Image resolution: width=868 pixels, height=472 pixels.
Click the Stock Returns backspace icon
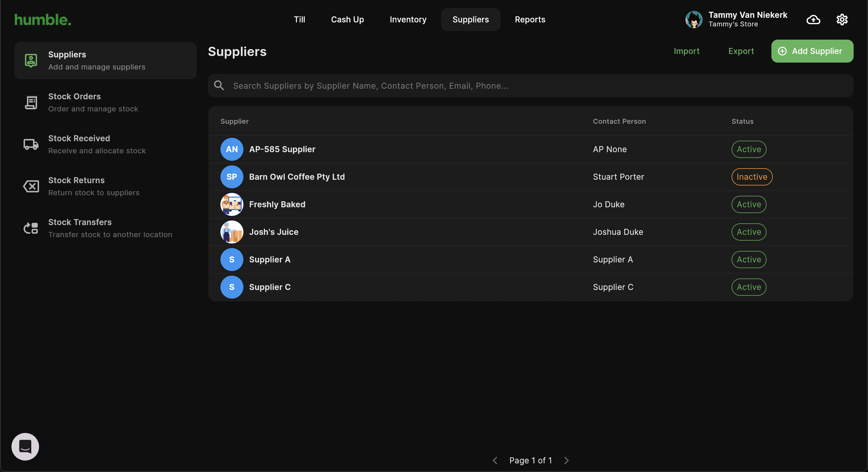(x=31, y=186)
